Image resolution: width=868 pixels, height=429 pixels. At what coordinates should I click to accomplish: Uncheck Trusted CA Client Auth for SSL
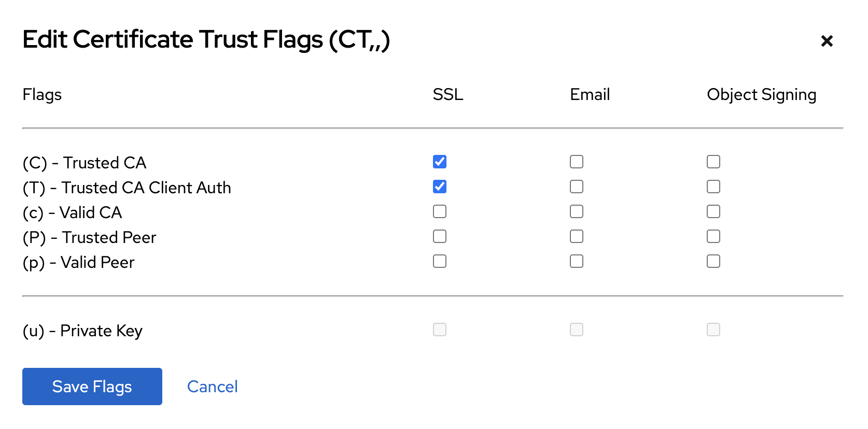point(440,187)
